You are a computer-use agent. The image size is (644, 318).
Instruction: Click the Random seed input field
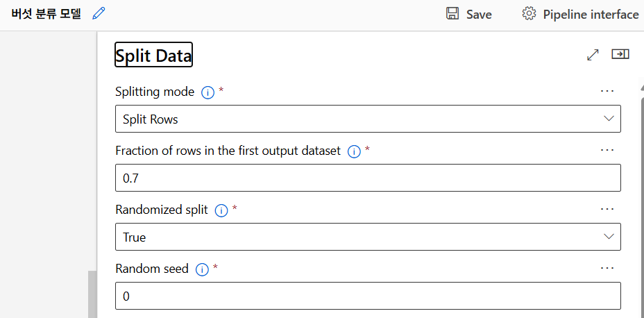[368, 296]
